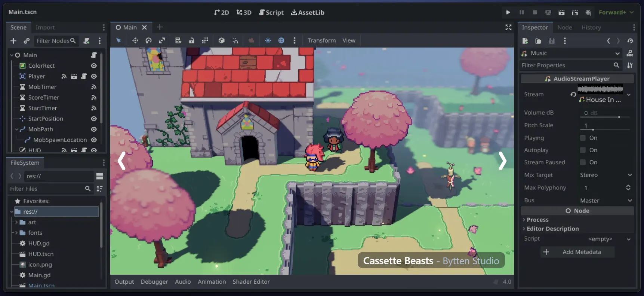This screenshot has width=644, height=296.
Task: Select the Scale Mode tool
Action: (162, 40)
